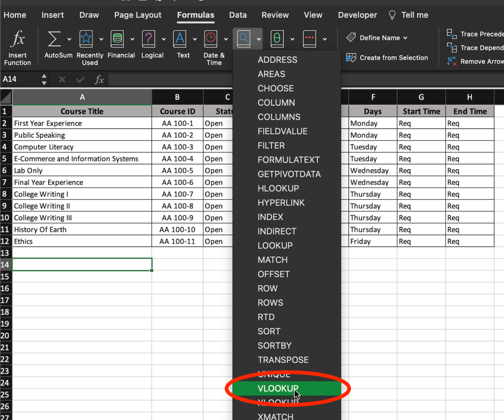The height and width of the screenshot is (420, 504).
Task: Select VLOOKUP from the function list
Action: (x=286, y=389)
